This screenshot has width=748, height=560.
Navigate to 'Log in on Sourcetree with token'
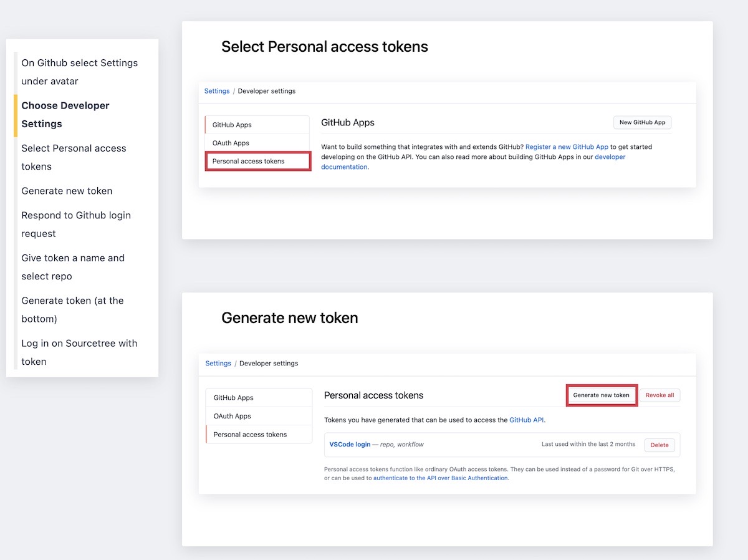[79, 352]
